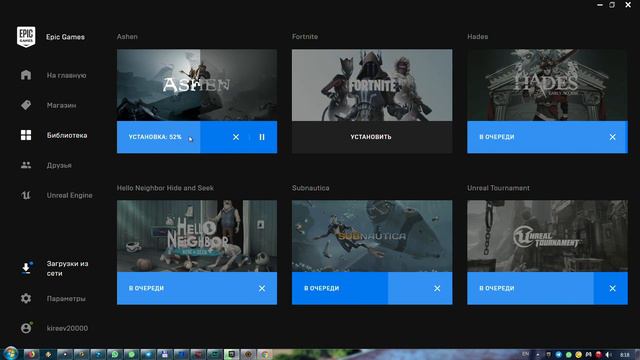Viewport: 640px width, 360px height.
Task: Open the Subnautica game cover thumbnail
Action: tap(372, 236)
